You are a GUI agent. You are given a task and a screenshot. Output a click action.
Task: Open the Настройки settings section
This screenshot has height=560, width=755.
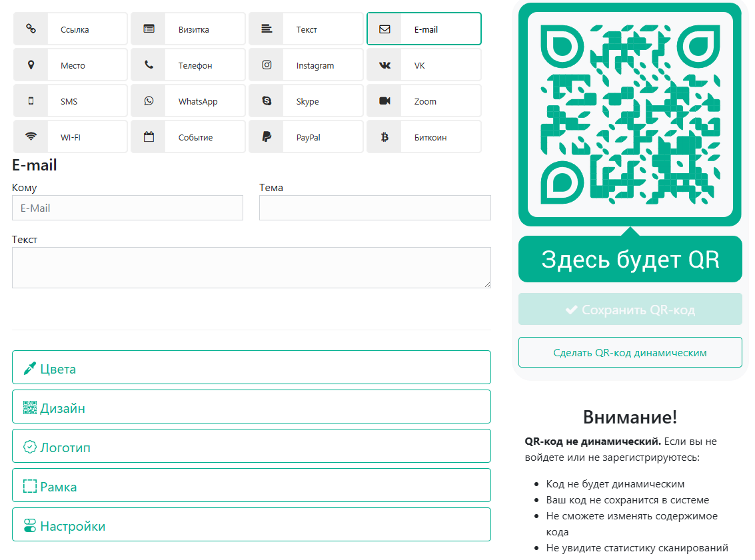coord(251,525)
